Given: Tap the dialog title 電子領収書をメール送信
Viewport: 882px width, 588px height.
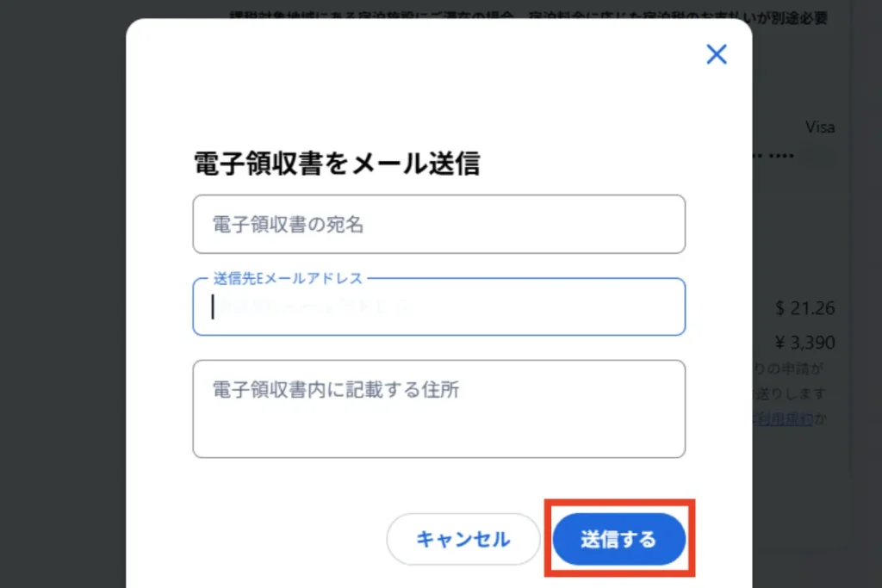Looking at the screenshot, I should 336,164.
